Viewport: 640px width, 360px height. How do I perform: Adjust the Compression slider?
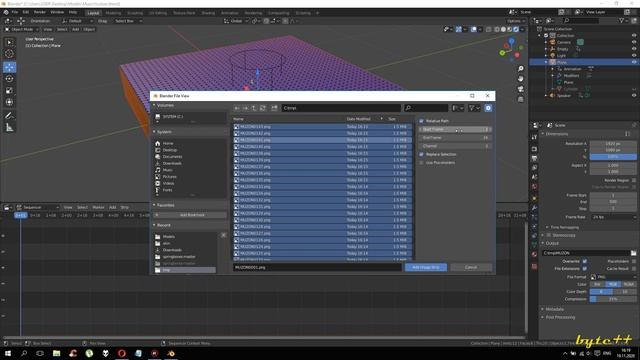[x=613, y=299]
